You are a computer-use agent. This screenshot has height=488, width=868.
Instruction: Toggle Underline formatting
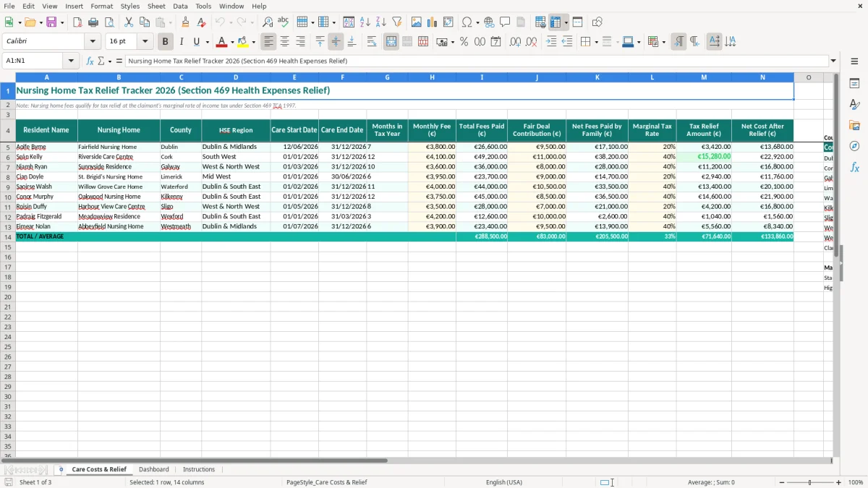[x=196, y=42]
